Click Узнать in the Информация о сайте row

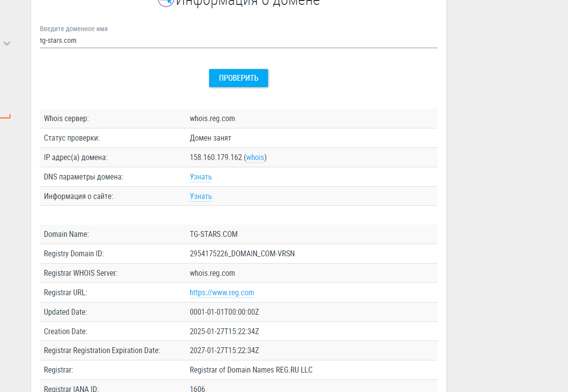[x=200, y=196]
